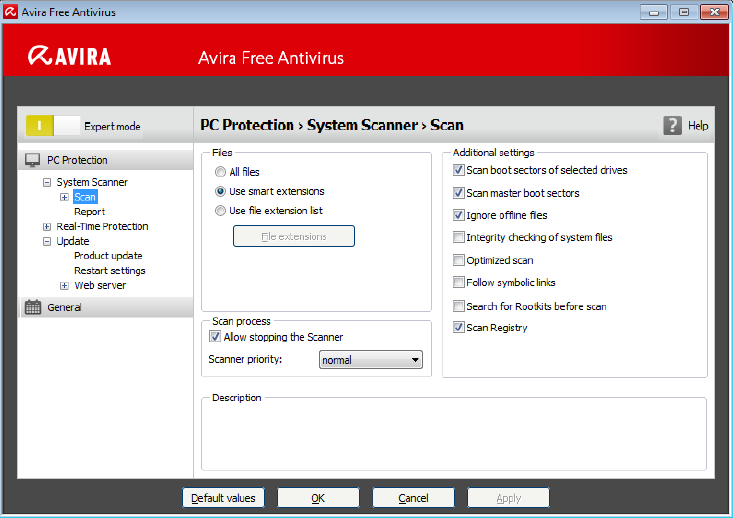The image size is (733, 518).
Task: Uncheck Scan boot sectors of selected drives
Action: (459, 170)
